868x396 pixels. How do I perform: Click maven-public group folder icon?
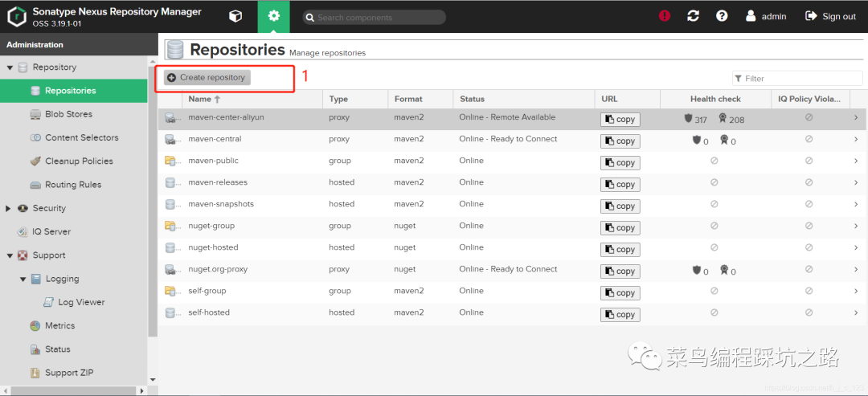pyautogui.click(x=170, y=161)
